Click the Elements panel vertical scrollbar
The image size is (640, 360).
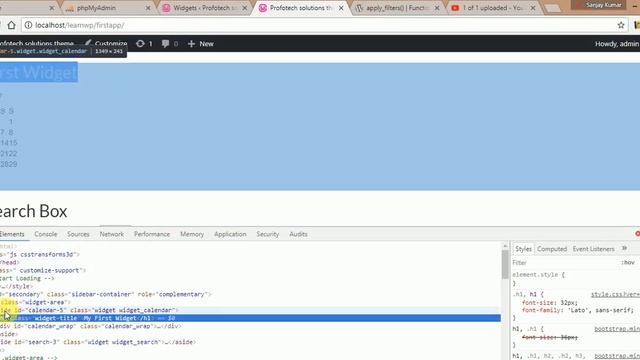[505, 265]
